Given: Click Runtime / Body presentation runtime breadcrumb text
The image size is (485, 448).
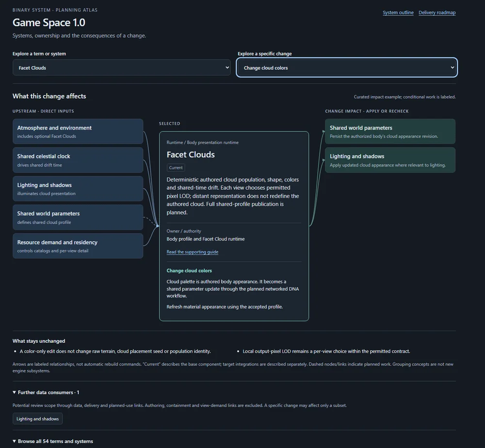Looking at the screenshot, I should (x=202, y=142).
